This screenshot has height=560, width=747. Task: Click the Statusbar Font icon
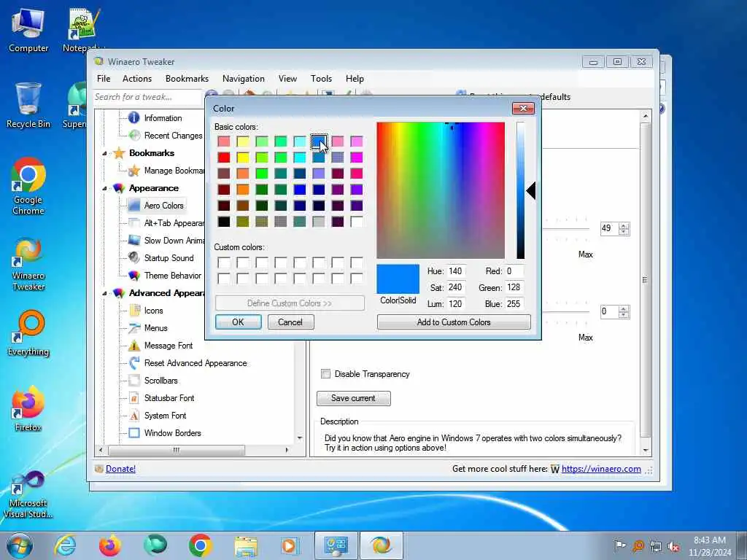134,398
